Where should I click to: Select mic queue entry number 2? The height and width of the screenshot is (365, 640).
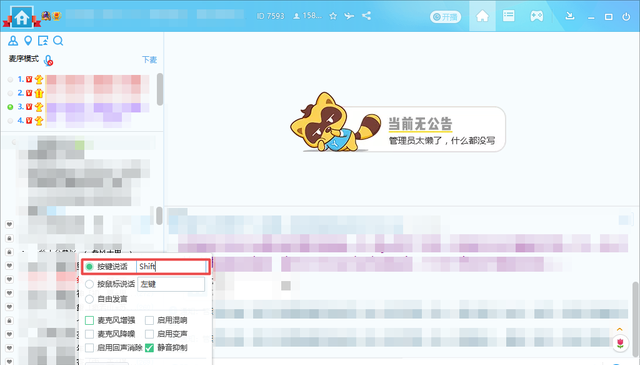(78, 93)
